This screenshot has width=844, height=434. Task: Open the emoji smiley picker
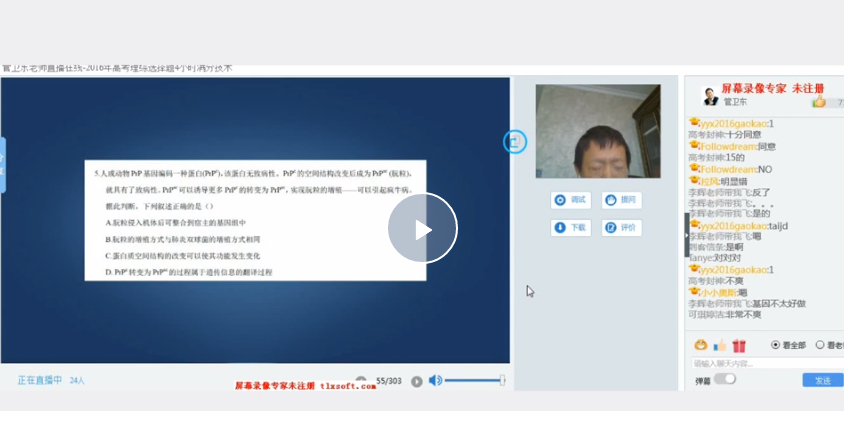pos(700,345)
